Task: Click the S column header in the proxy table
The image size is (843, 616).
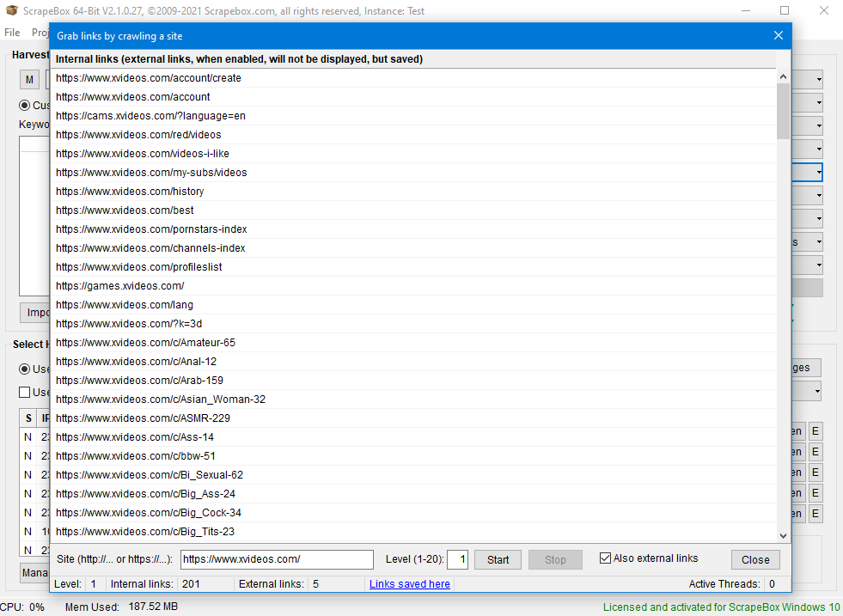Action: point(28,418)
